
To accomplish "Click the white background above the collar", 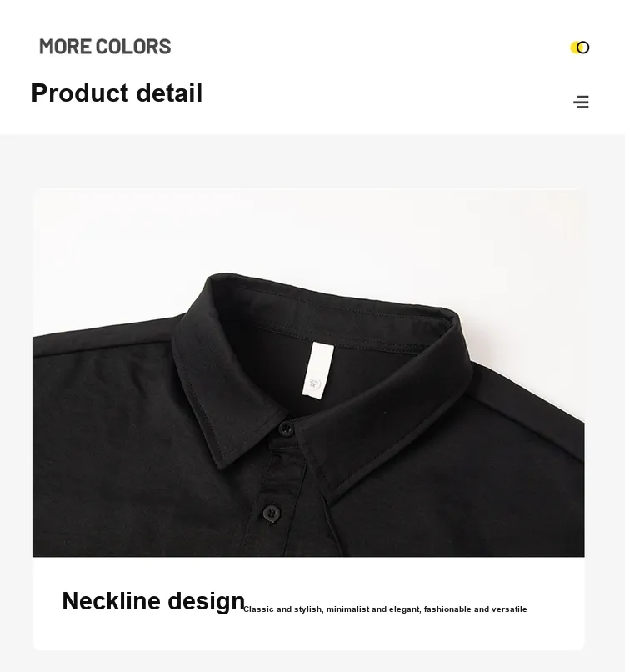I will tap(309, 232).
